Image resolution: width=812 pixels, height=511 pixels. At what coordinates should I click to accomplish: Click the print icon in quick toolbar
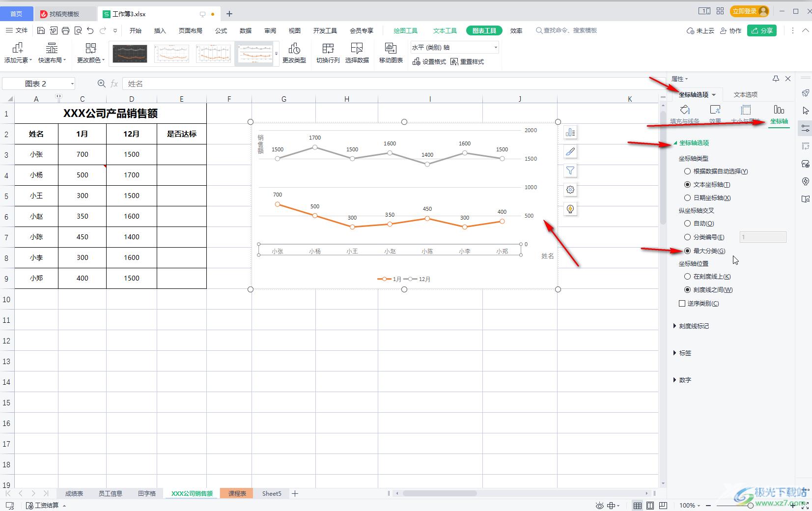coord(65,30)
